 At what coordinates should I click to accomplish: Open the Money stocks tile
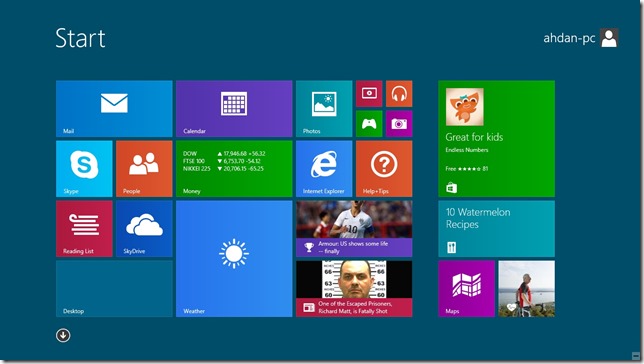[x=234, y=169]
